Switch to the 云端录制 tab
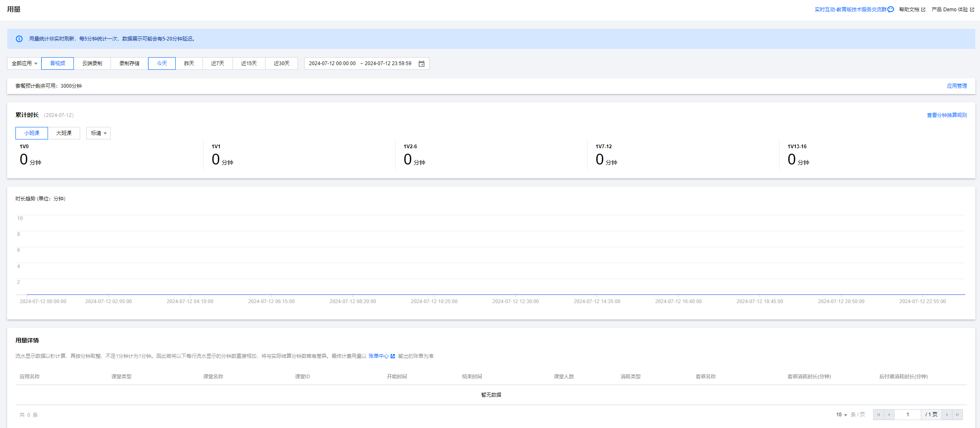 tap(92, 63)
